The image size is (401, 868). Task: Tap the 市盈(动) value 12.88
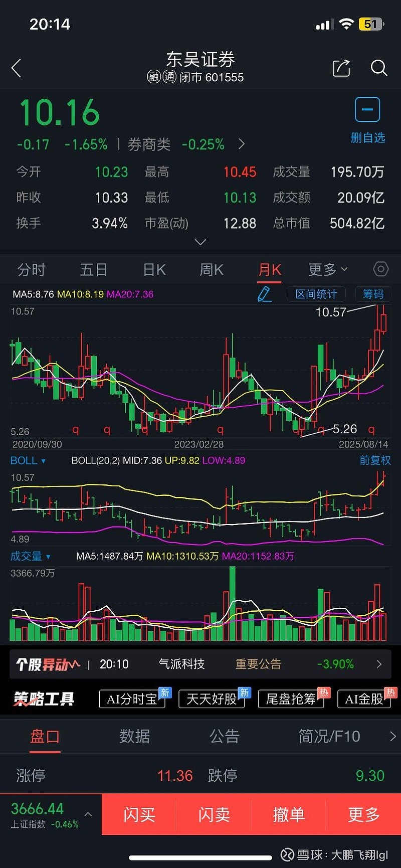pos(240,223)
